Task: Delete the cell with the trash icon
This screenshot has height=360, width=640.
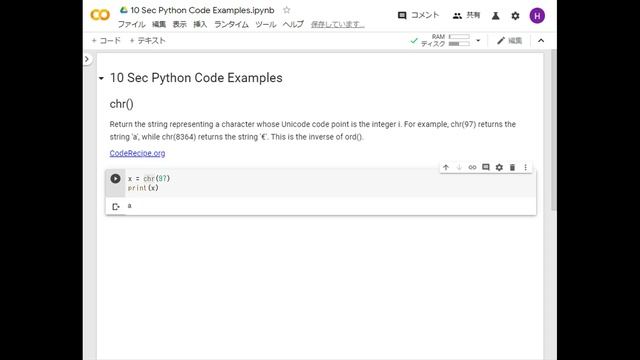Action: pos(512,167)
